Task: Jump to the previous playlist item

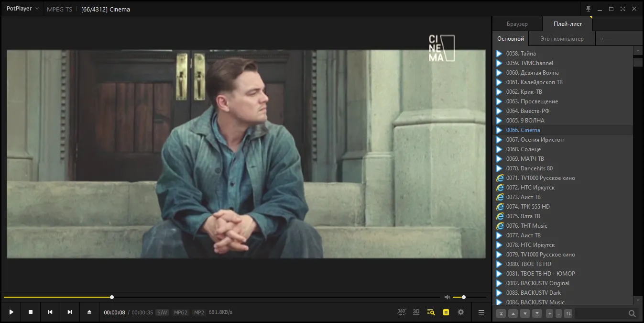Action: tap(50, 312)
